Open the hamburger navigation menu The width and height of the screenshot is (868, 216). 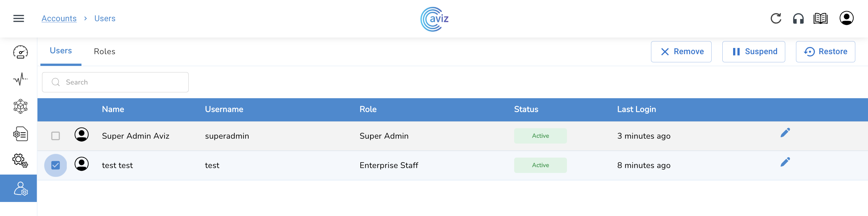pyautogui.click(x=19, y=19)
